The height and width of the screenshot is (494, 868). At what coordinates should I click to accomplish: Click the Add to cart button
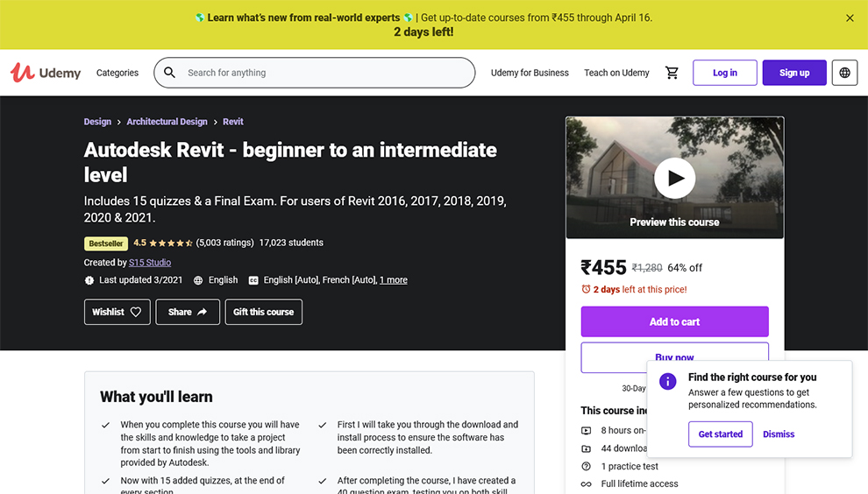point(674,321)
